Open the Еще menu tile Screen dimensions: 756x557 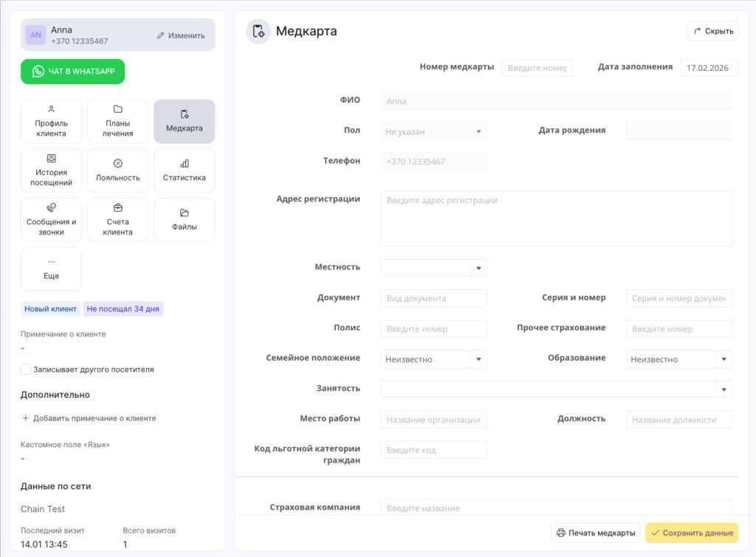[x=51, y=269]
